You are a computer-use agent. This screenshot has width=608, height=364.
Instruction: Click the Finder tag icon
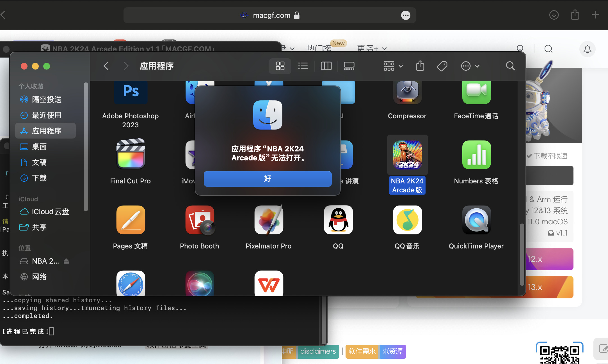pyautogui.click(x=442, y=66)
